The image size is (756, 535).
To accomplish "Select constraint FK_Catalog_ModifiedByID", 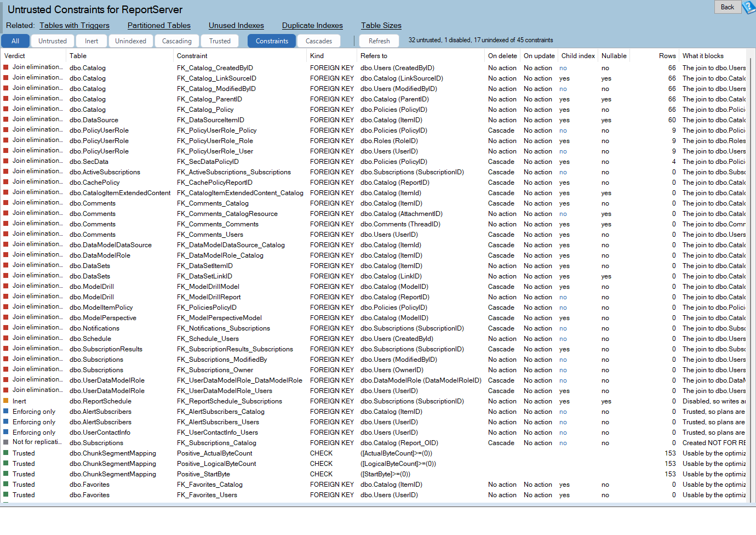I will click(x=216, y=89).
